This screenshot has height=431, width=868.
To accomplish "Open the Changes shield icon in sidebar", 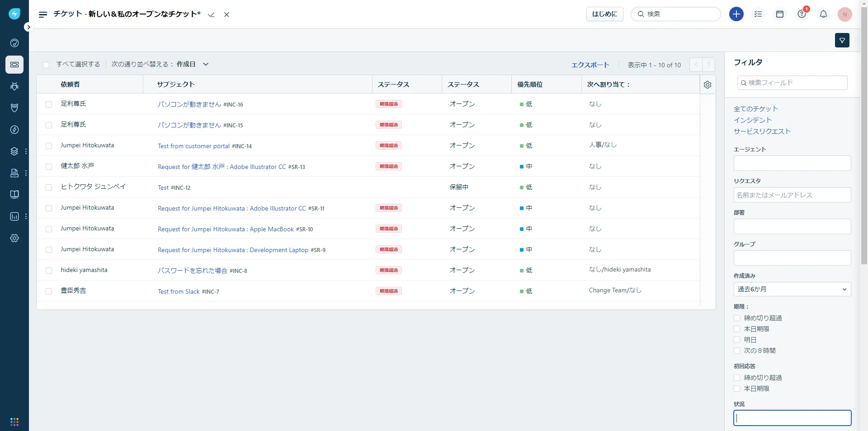I will pyautogui.click(x=14, y=108).
